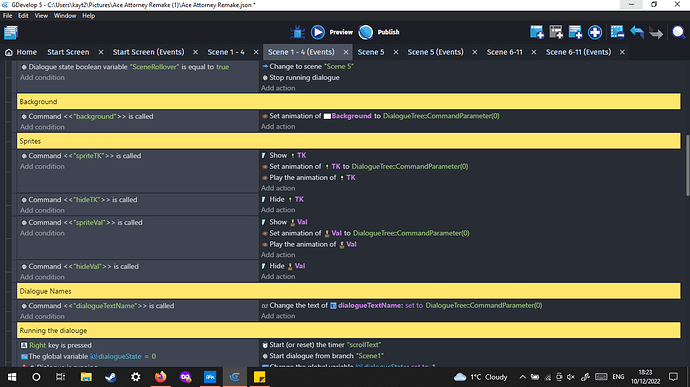Screen dimensions: 690x387
Task: Add a comment toolbar icon
Action: point(575,32)
